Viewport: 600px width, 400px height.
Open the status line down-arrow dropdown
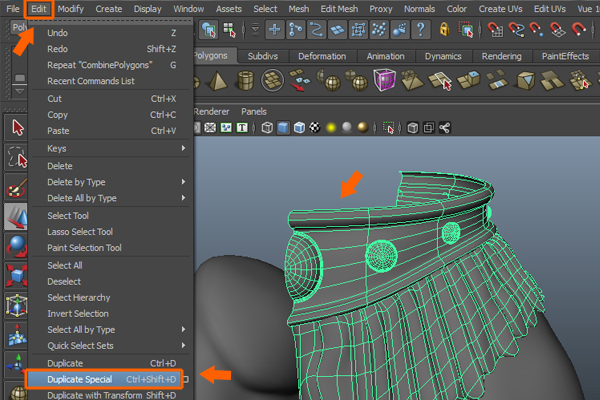pyautogui.click(x=255, y=29)
